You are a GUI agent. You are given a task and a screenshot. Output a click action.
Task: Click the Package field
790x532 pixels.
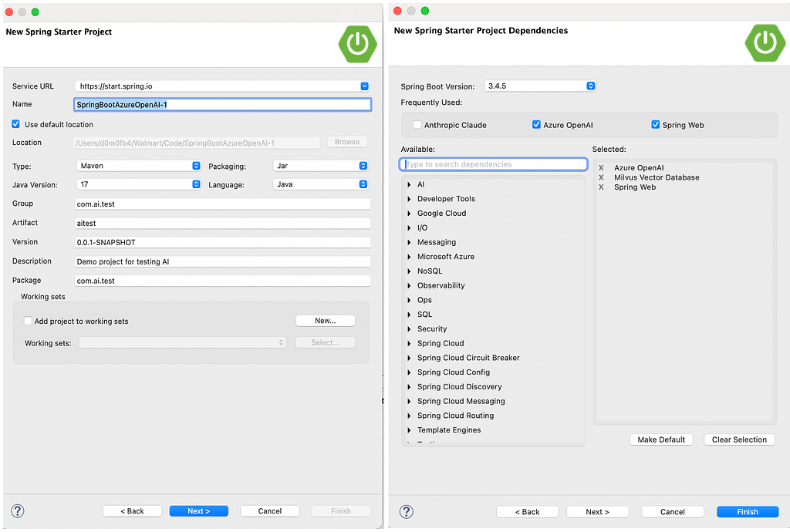coord(223,281)
